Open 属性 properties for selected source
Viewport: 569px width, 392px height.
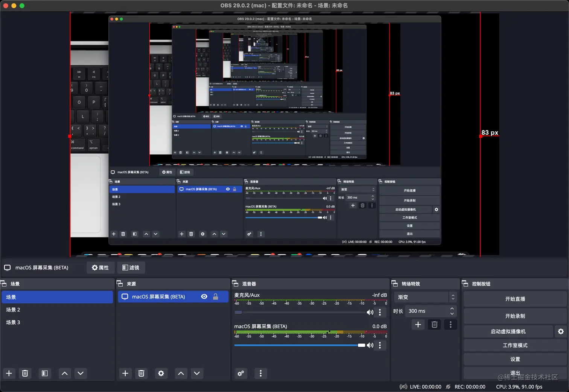[x=100, y=267]
